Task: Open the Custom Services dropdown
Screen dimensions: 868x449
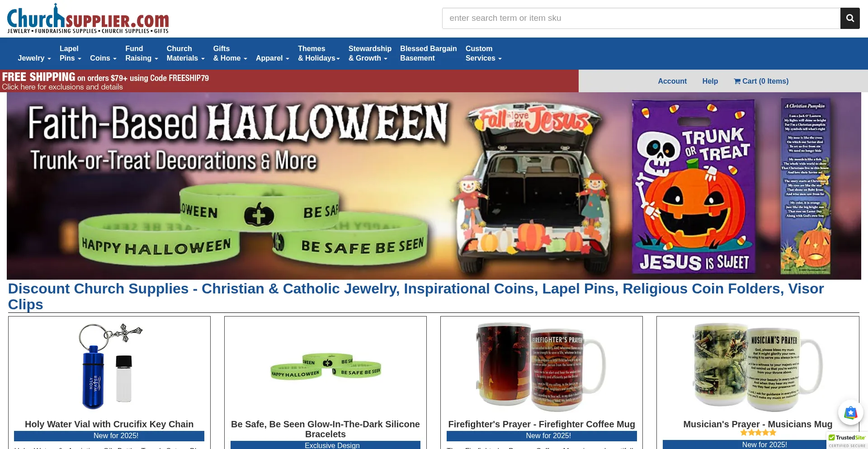Action: coord(483,53)
